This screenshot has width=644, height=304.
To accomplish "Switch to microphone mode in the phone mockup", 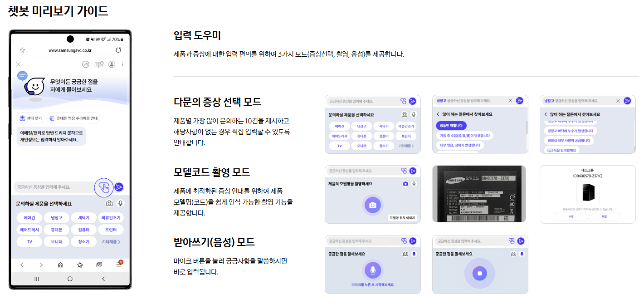I will pos(120,204).
